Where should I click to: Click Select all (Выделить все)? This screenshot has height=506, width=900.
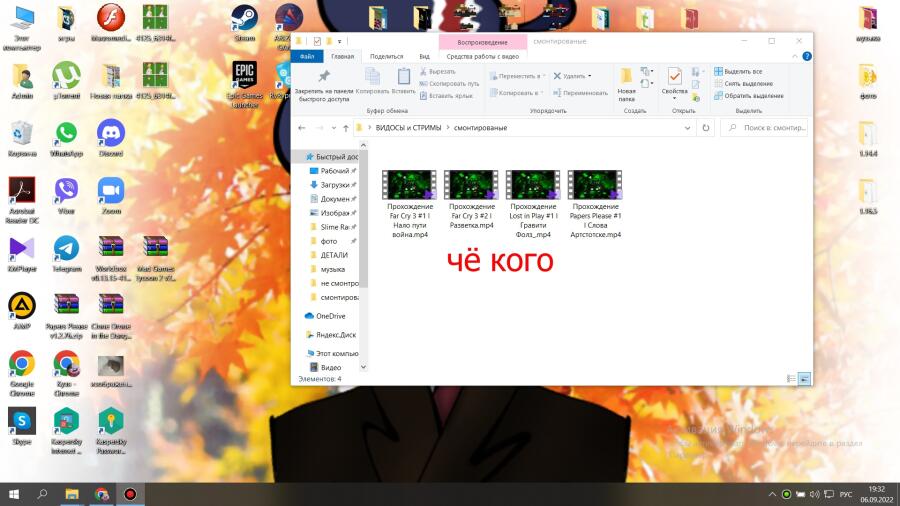[738, 72]
